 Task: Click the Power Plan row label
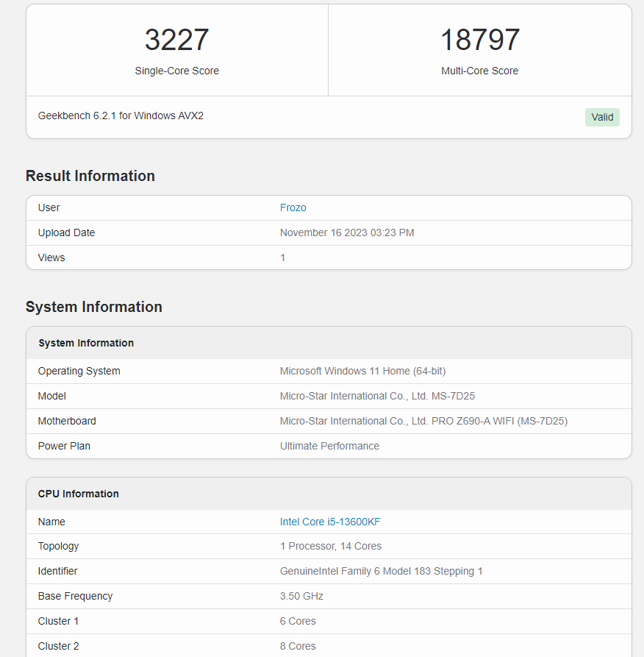pos(64,446)
